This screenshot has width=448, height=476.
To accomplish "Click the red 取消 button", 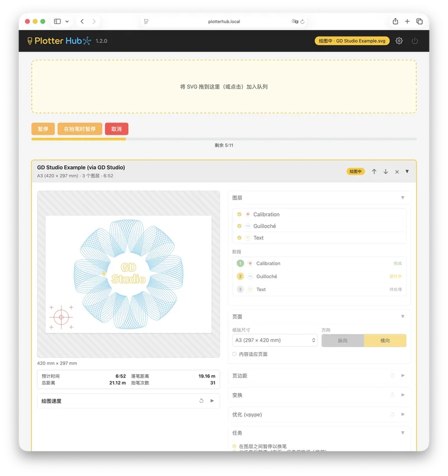I will point(116,129).
